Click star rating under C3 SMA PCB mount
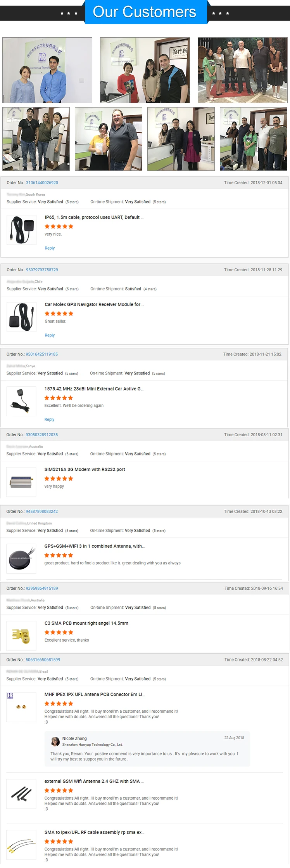This screenshot has width=290, height=868. (x=59, y=633)
